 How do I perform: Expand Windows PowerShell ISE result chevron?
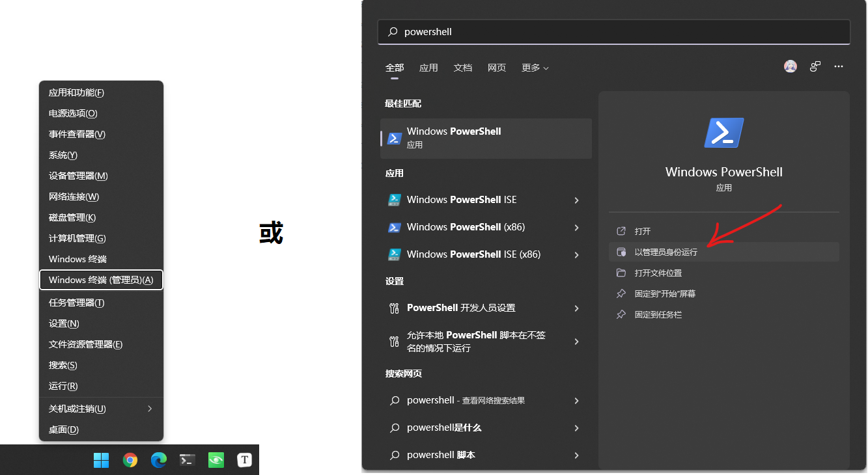click(x=577, y=200)
